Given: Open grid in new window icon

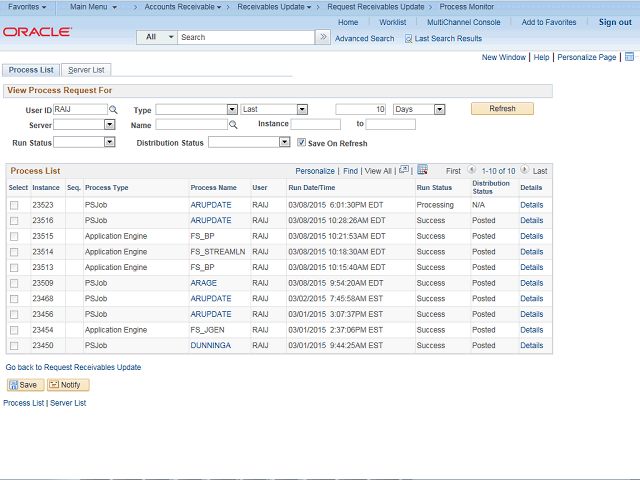Looking at the screenshot, I should [403, 170].
